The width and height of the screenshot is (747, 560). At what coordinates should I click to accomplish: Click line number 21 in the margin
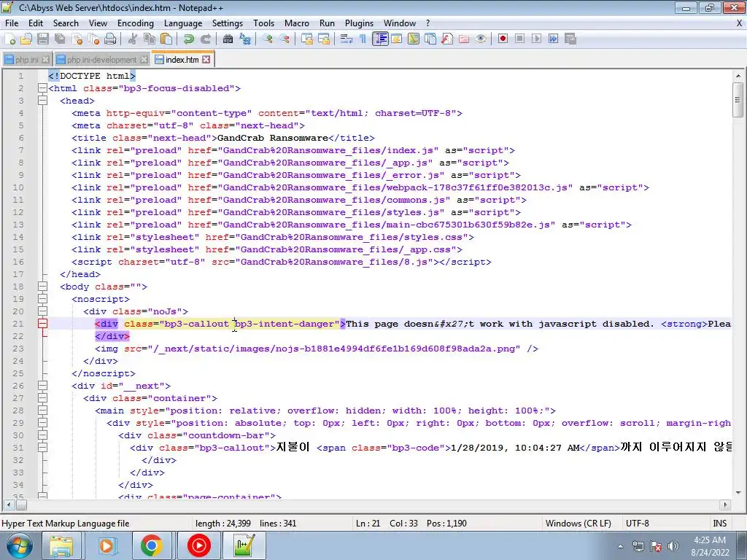pyautogui.click(x=18, y=324)
